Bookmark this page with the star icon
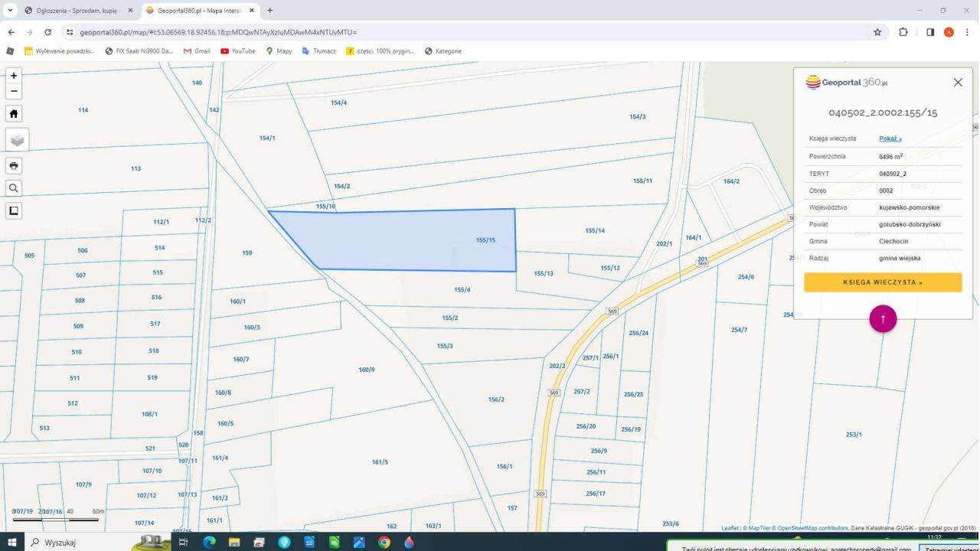Image resolution: width=980 pixels, height=551 pixels. click(877, 32)
